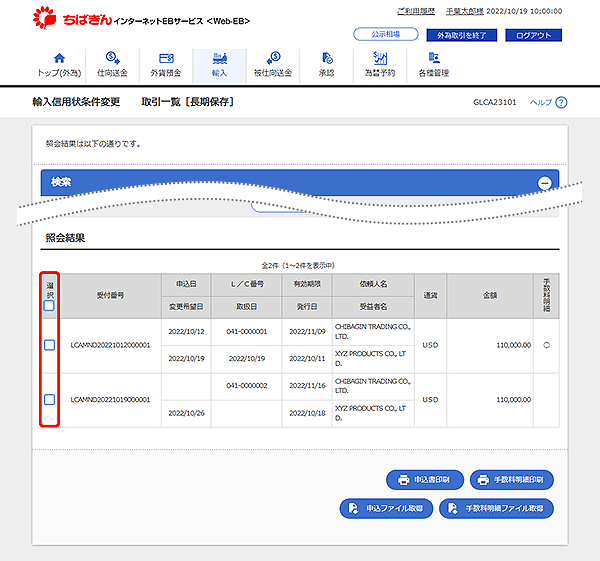The image size is (600, 561).
Task: Click the file icon on 申込ファイル取得
Action: pyautogui.click(x=353, y=508)
